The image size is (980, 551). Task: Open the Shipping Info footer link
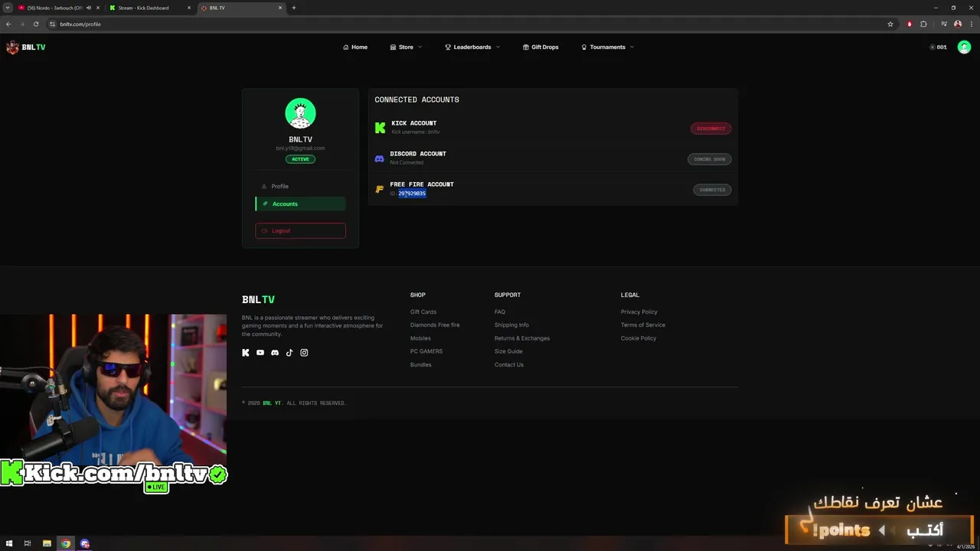pos(511,325)
